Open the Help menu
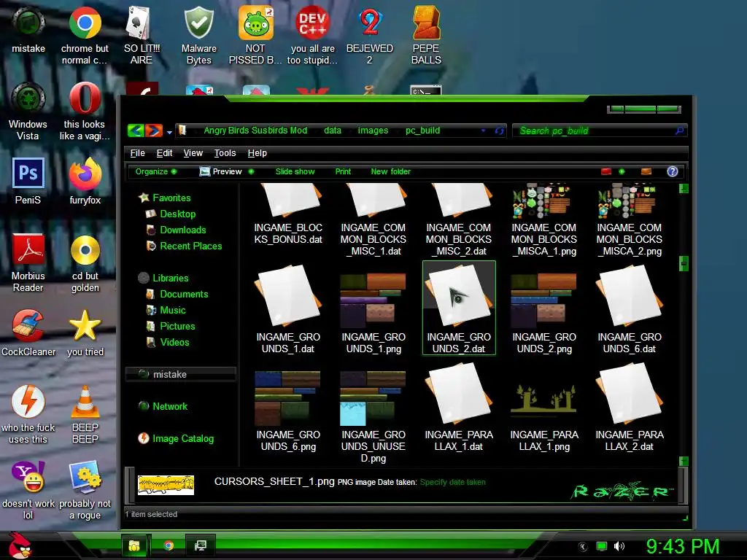Screen dimensions: 747x560 pos(258,153)
